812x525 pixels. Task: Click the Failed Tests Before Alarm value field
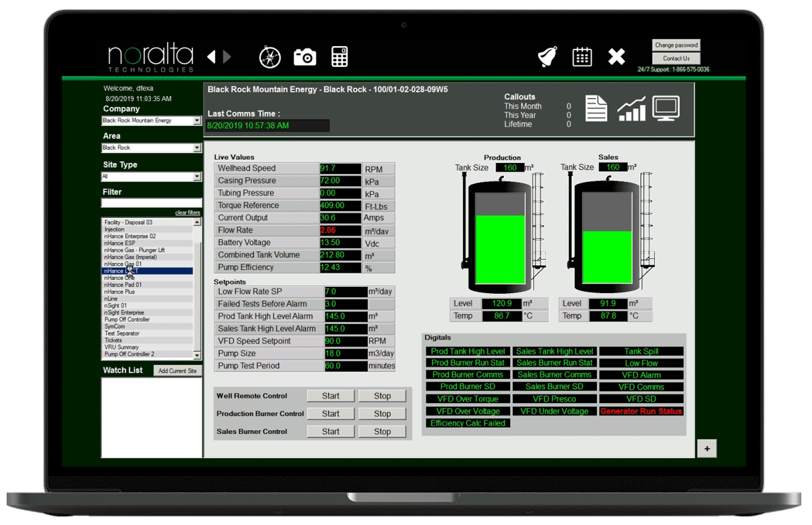[345, 304]
